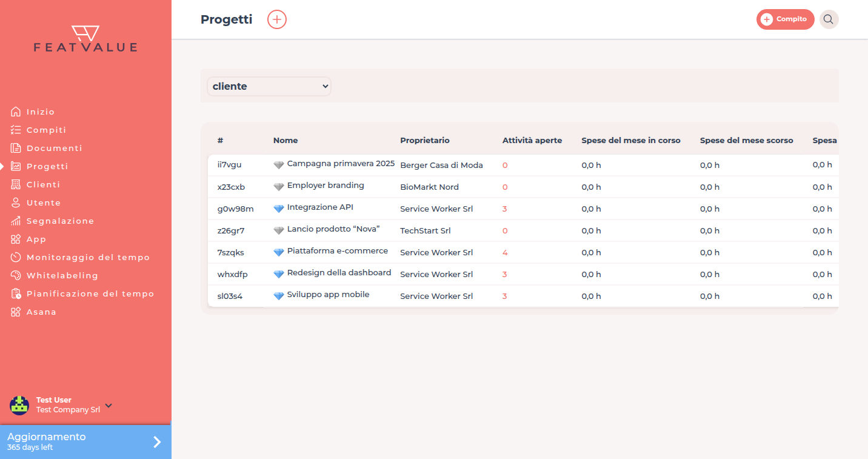Click the Whitelabeling palette icon
This screenshot has height=459, width=868.
tap(16, 275)
